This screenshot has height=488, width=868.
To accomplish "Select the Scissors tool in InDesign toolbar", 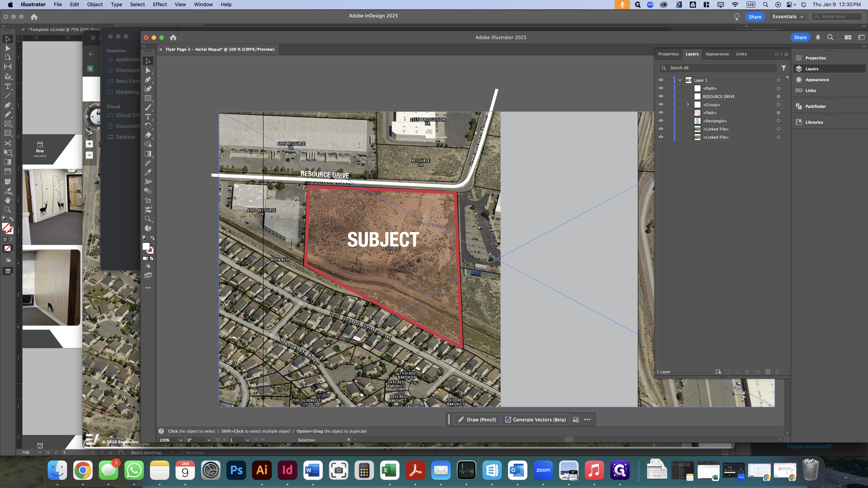I will pyautogui.click(x=7, y=143).
